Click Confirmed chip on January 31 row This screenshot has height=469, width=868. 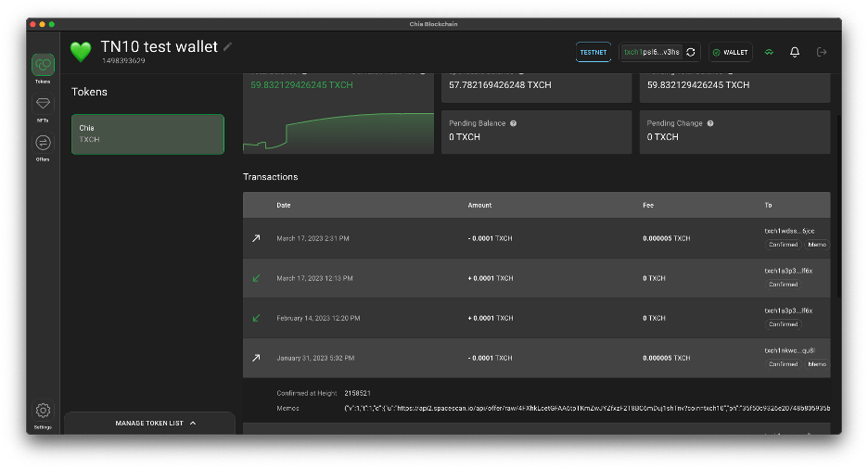(x=783, y=364)
